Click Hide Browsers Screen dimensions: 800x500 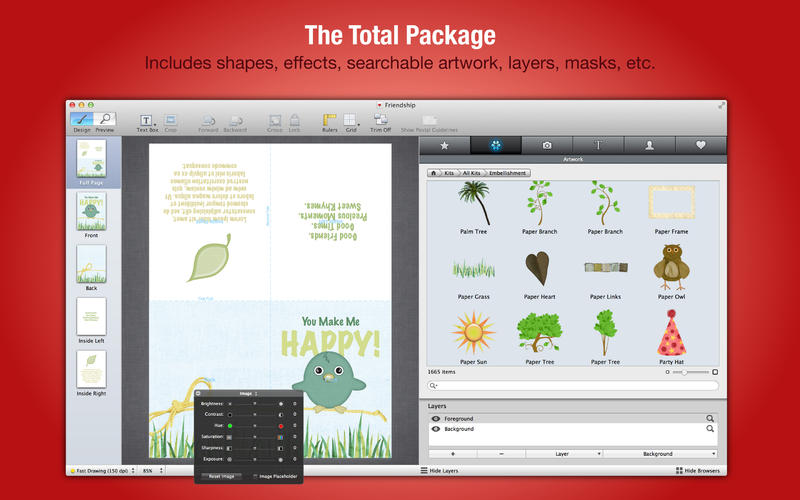tap(697, 470)
